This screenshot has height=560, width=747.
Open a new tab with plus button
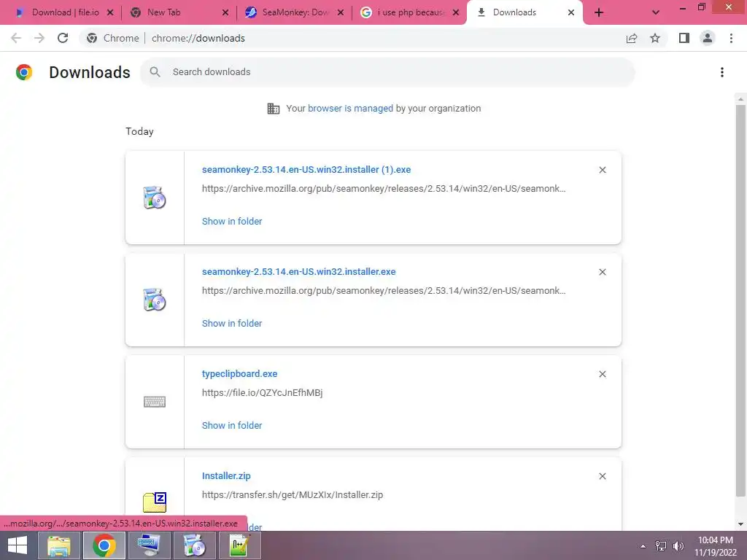point(599,12)
